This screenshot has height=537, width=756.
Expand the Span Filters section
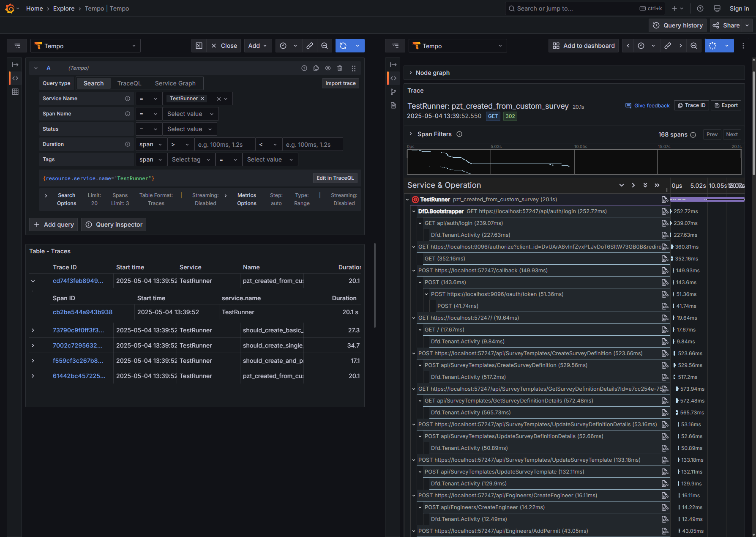pos(410,134)
